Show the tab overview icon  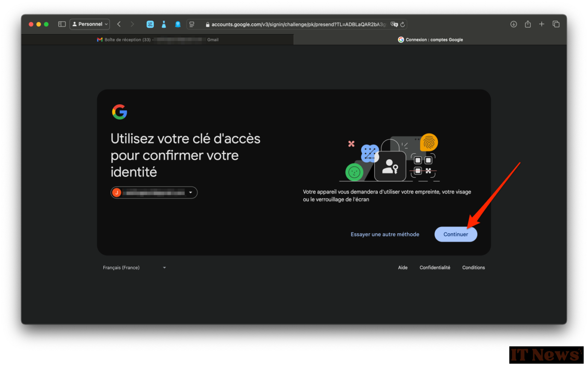[x=556, y=24]
